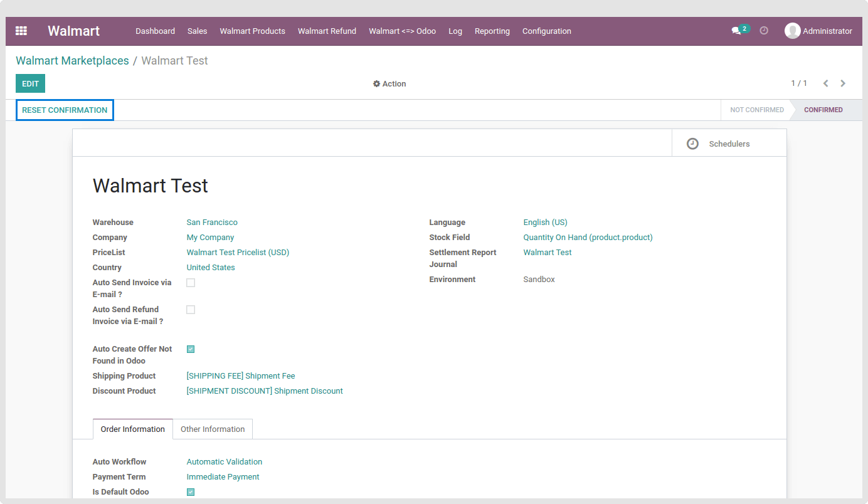Click the messages count badge 2
Image resolution: width=868 pixels, height=504 pixels.
744,28
